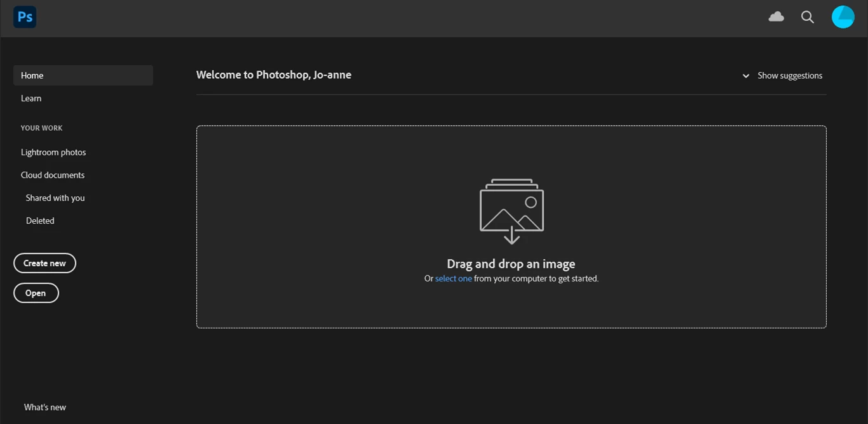
Task: Open Lightroom photos
Action: [53, 152]
